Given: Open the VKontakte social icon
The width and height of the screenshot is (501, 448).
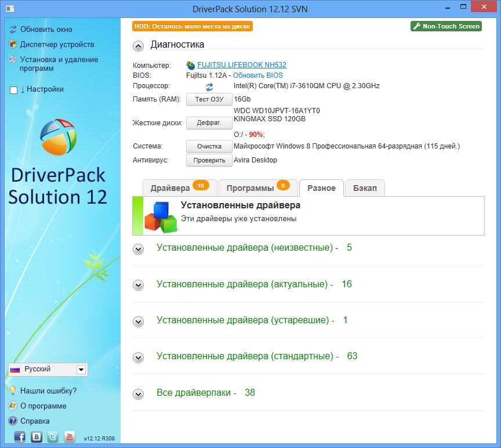Looking at the screenshot, I should 37,437.
